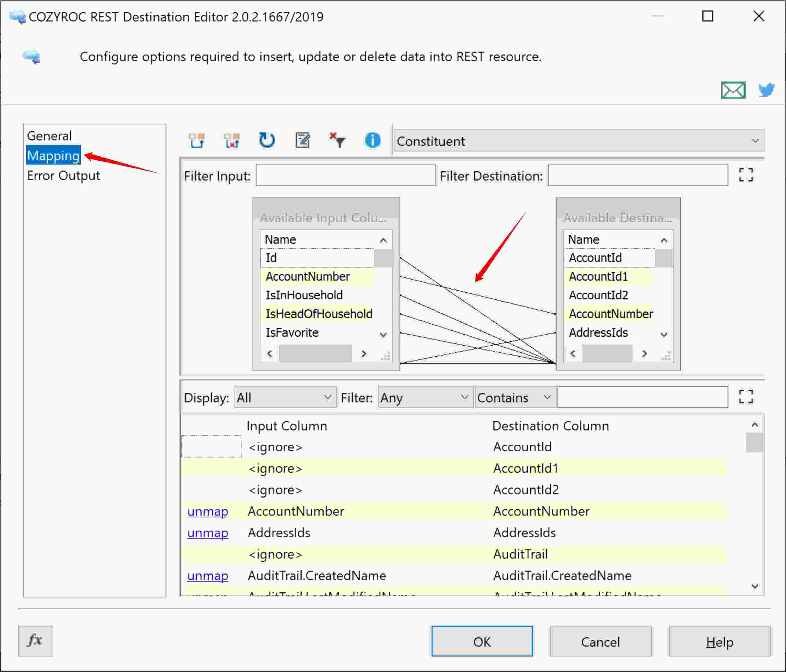Click unmap link for AddressIds row

(208, 533)
